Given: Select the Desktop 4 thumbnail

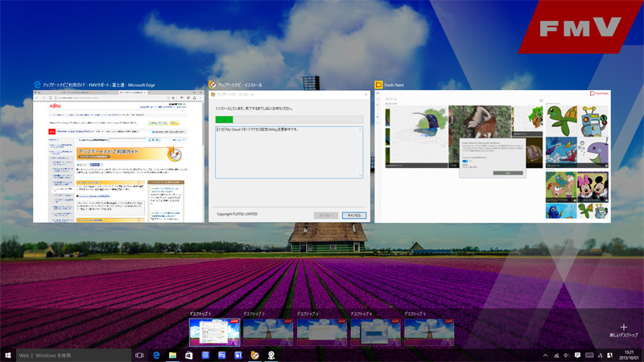Looking at the screenshot, I should click(374, 331).
